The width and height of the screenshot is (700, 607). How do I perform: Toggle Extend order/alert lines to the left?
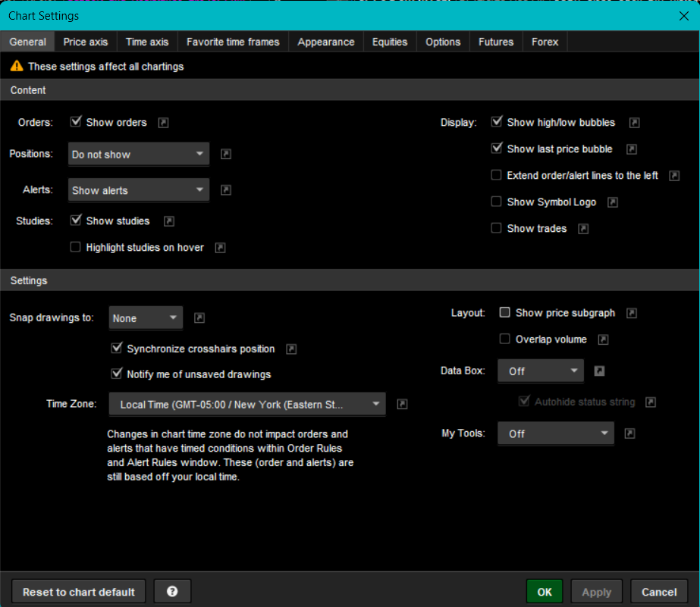click(497, 176)
